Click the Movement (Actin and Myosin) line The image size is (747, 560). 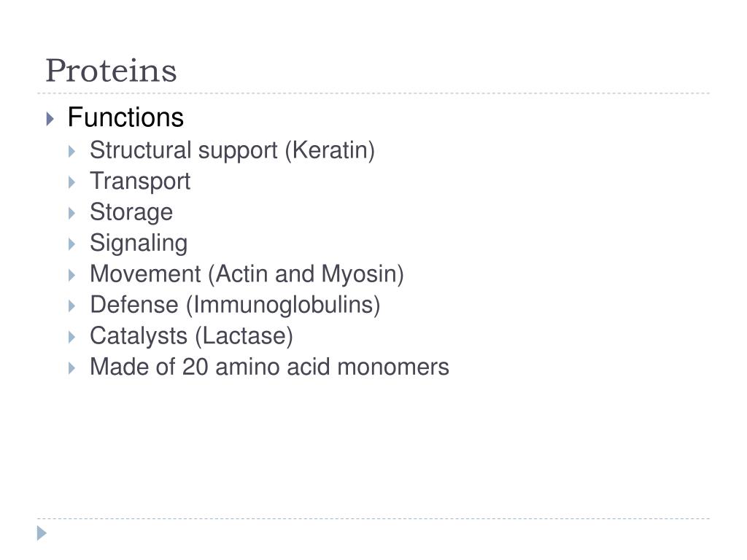(x=247, y=274)
